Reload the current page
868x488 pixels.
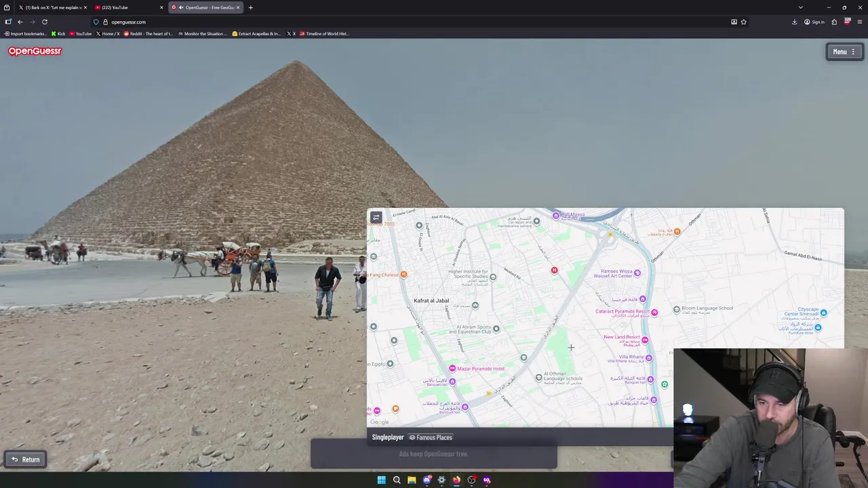tap(45, 22)
